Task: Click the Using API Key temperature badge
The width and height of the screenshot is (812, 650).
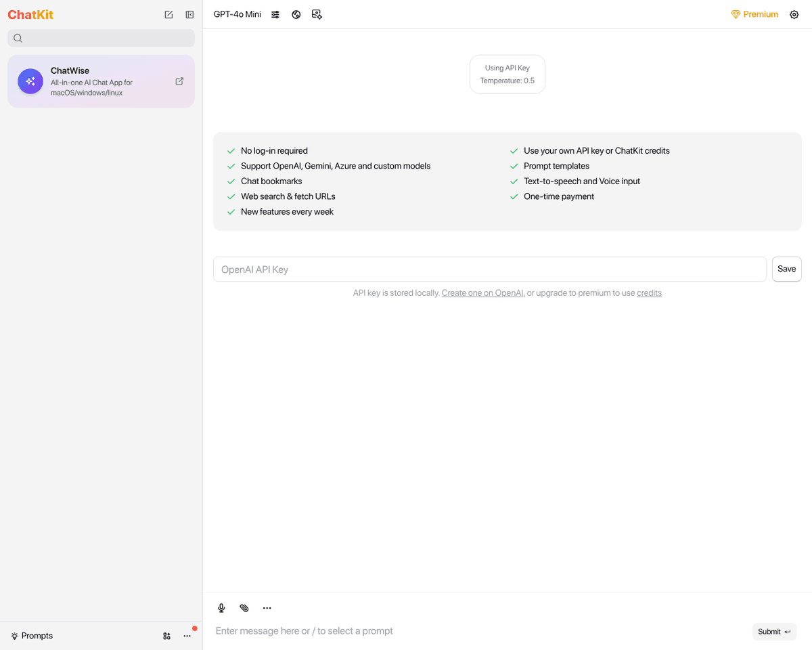Action: pos(507,74)
